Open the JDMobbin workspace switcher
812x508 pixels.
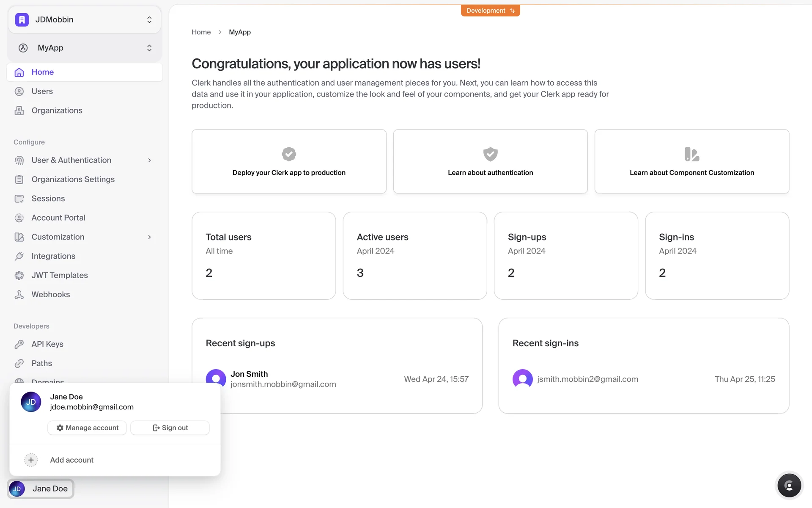85,20
